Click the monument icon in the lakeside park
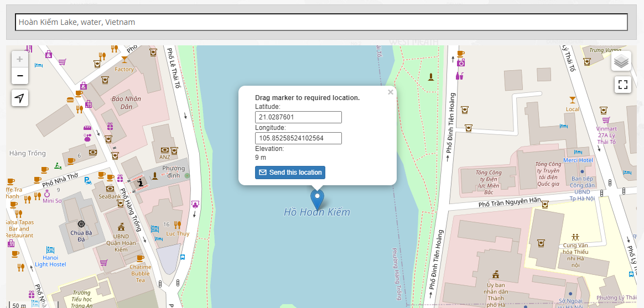 (x=431, y=77)
